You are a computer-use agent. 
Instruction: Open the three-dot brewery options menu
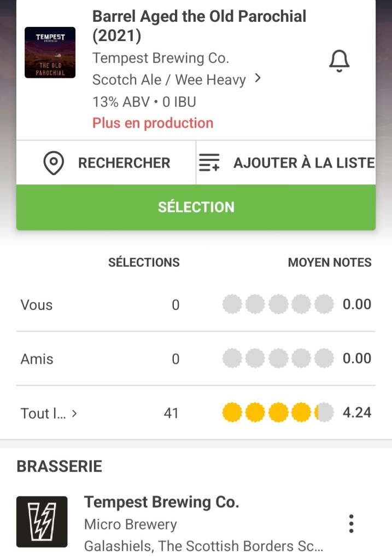[351, 524]
